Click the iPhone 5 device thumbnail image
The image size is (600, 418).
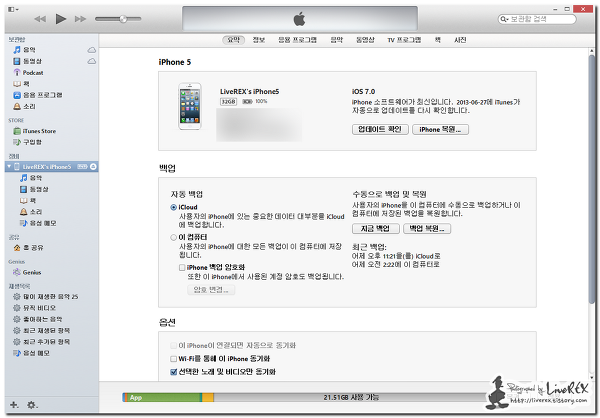coord(190,106)
